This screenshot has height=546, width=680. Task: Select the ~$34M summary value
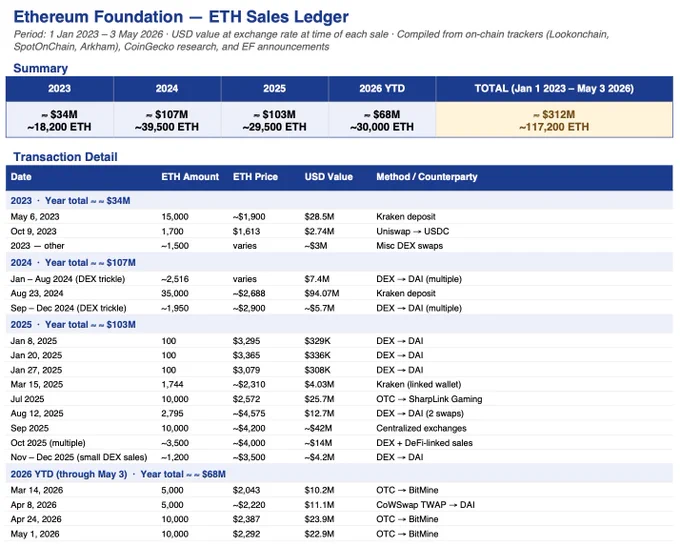59,114
